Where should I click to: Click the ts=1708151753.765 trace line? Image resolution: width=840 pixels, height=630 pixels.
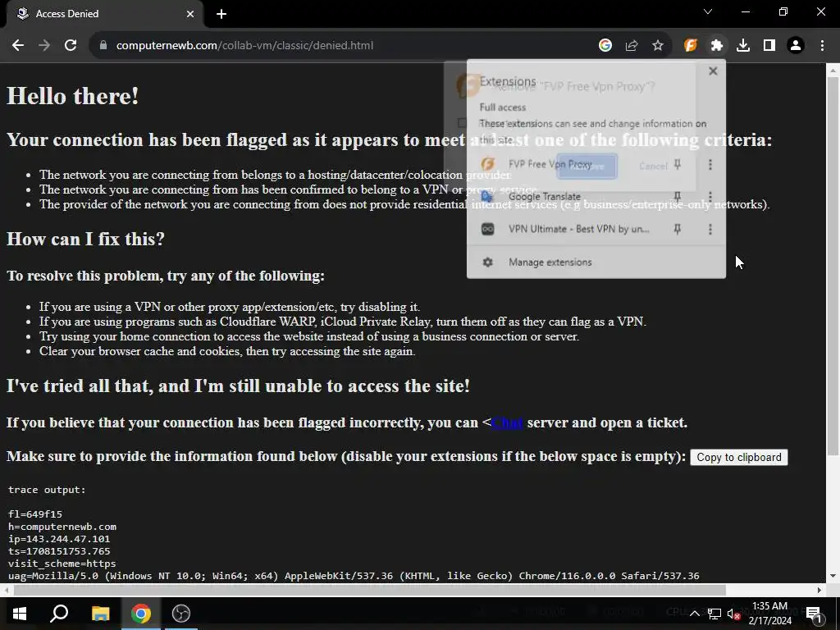pos(59,551)
